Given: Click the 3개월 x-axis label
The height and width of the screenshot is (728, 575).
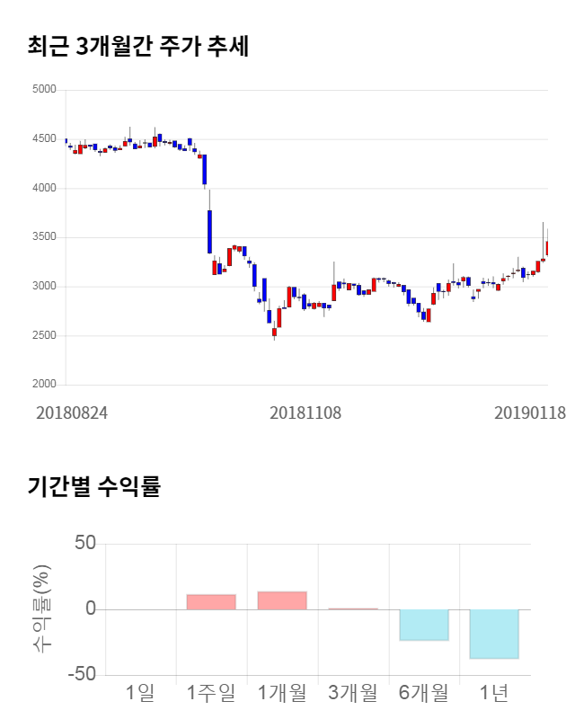Looking at the screenshot, I should (x=353, y=692).
